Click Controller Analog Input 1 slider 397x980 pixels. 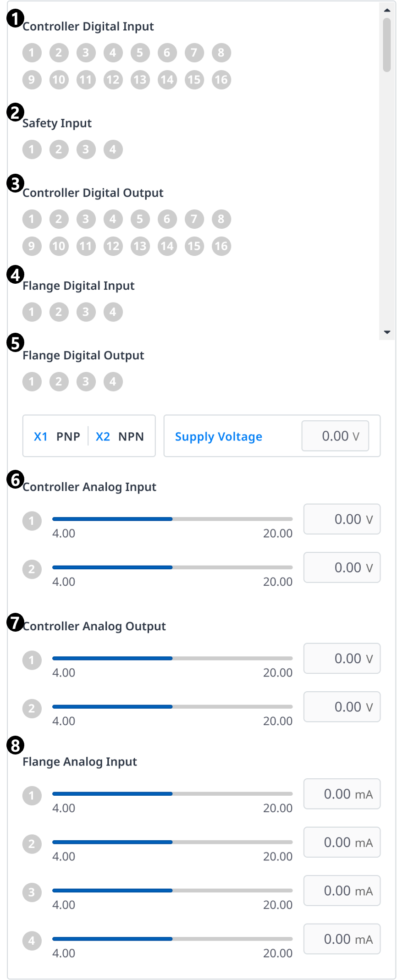click(x=172, y=519)
